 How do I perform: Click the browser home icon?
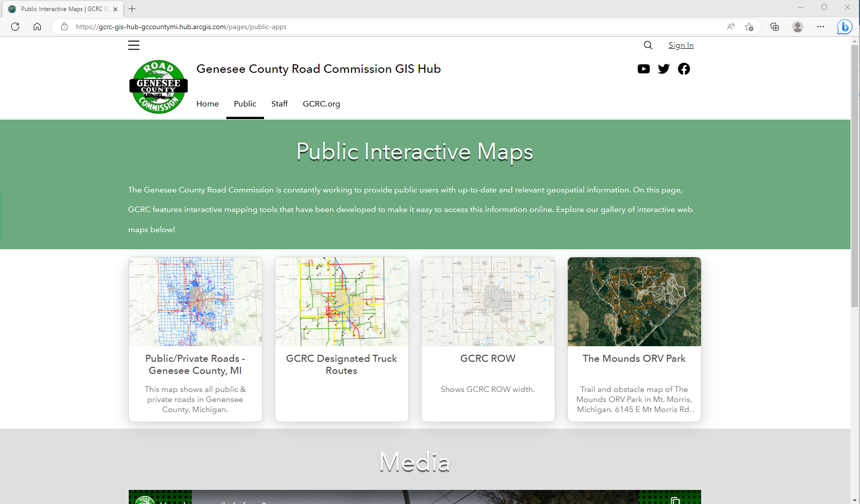(x=37, y=27)
